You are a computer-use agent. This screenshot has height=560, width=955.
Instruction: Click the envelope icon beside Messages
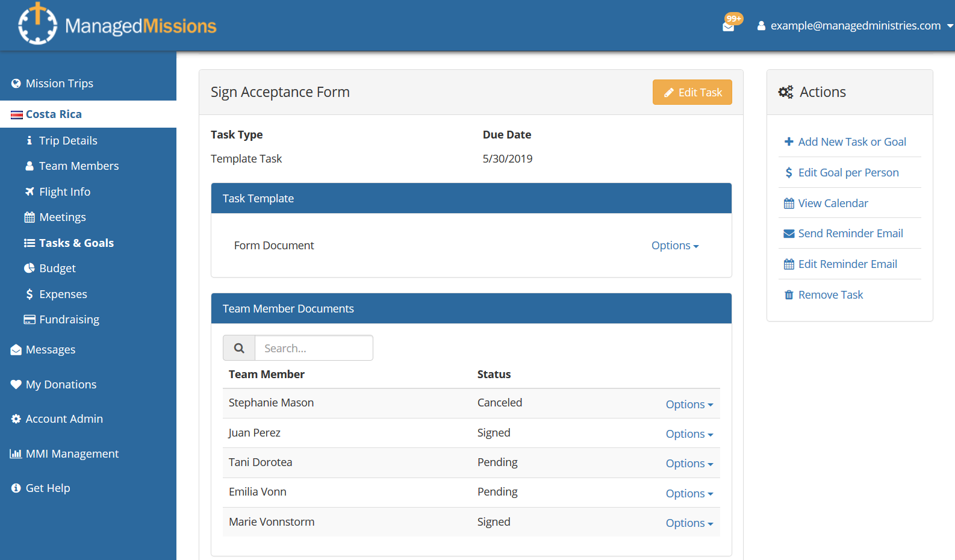click(16, 350)
